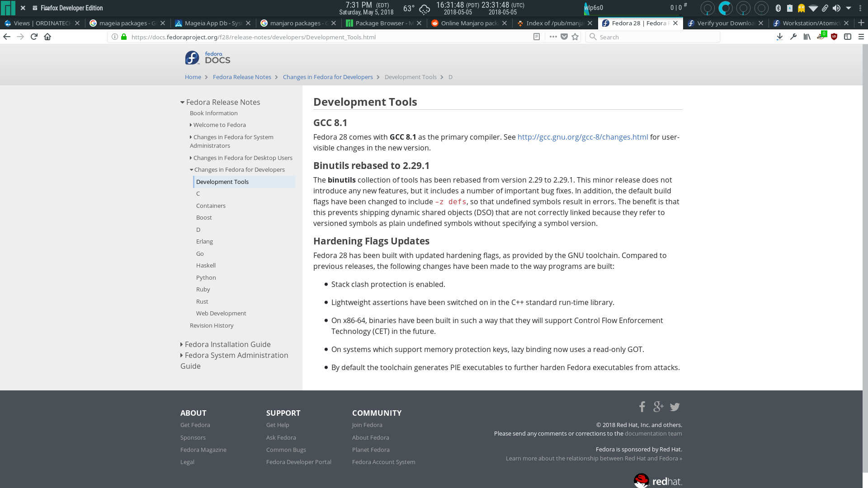
Task: Open Revision History in sidebar
Action: click(x=212, y=325)
